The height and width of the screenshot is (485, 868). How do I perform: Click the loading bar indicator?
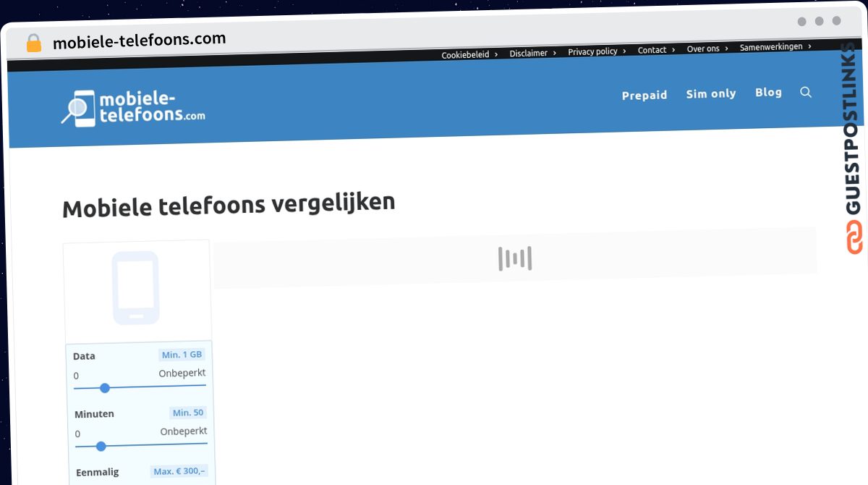(x=515, y=258)
